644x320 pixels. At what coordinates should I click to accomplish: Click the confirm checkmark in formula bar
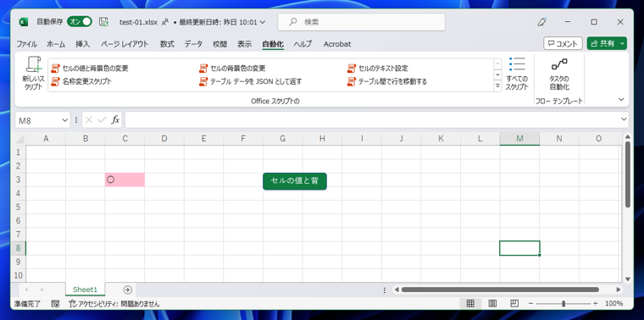point(102,120)
